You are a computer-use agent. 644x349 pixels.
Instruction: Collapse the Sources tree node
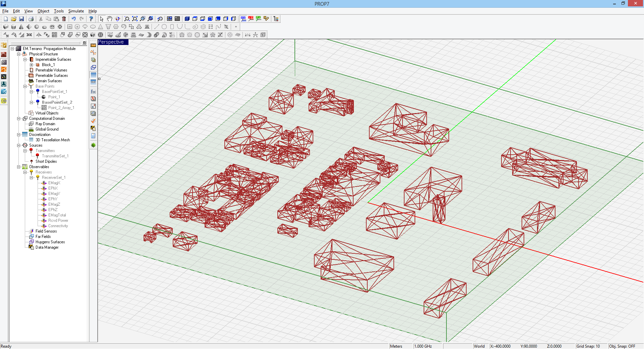coord(19,145)
